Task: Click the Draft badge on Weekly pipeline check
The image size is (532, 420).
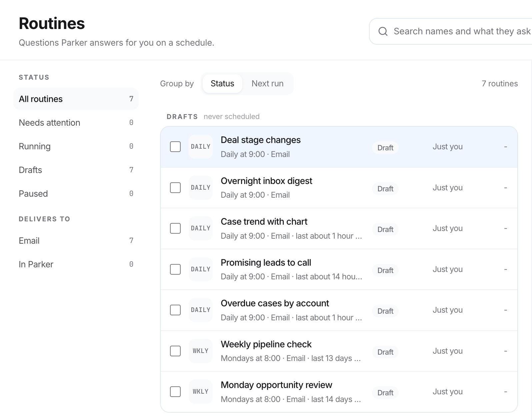Action: click(385, 352)
